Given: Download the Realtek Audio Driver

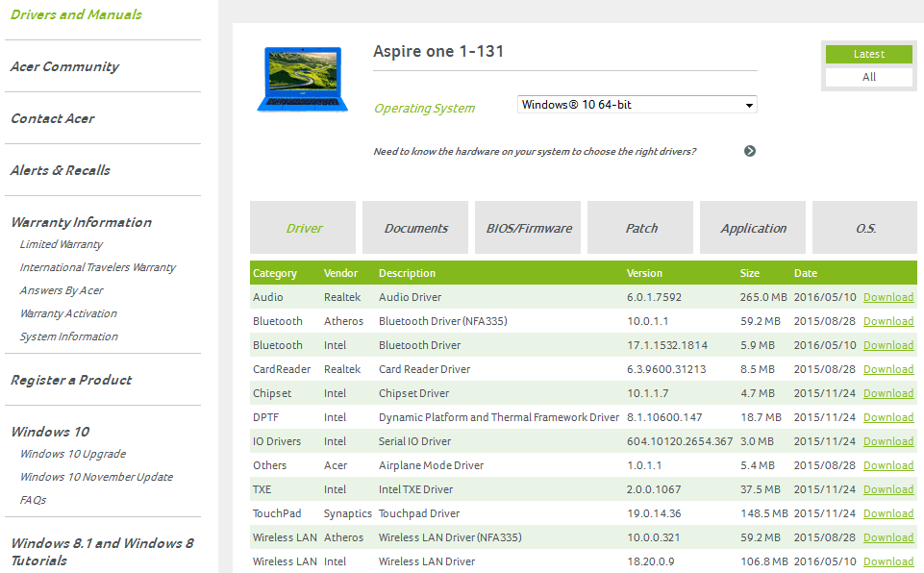Looking at the screenshot, I should tap(888, 297).
